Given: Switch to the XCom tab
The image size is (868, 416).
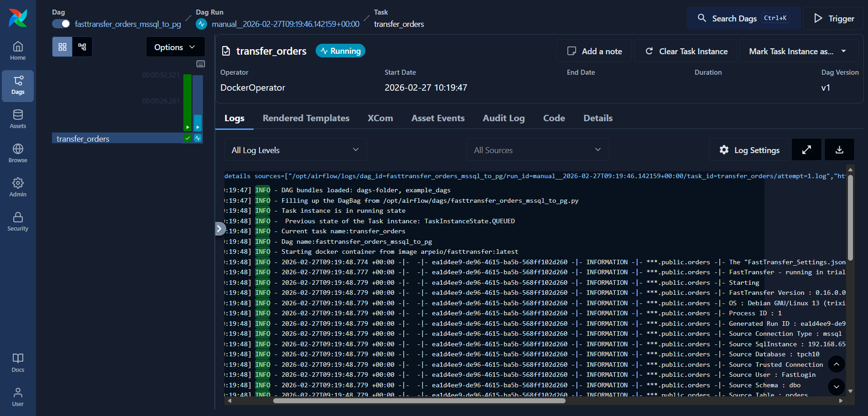Looking at the screenshot, I should point(380,118).
